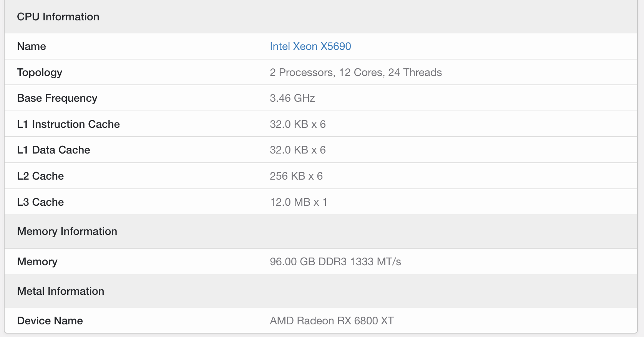Click the L3 Cache label
The width and height of the screenshot is (644, 337).
click(40, 202)
